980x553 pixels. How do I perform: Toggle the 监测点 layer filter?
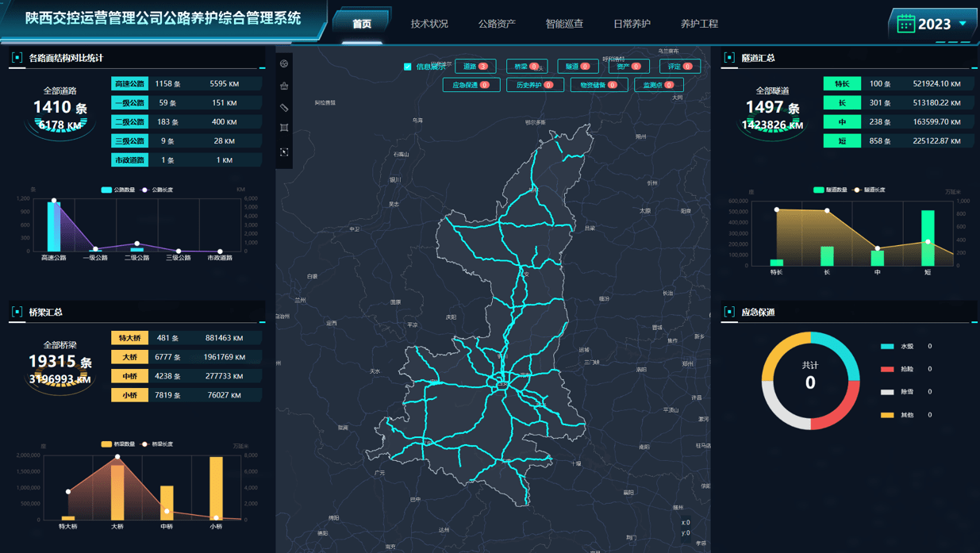[x=659, y=85]
